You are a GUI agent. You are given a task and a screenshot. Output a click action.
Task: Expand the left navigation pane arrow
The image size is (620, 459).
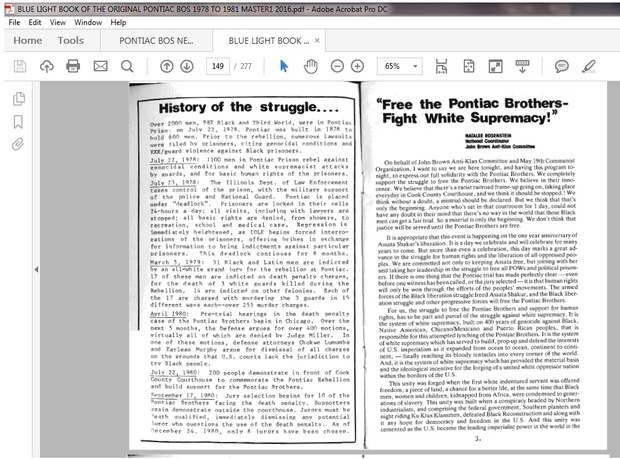click(x=36, y=270)
